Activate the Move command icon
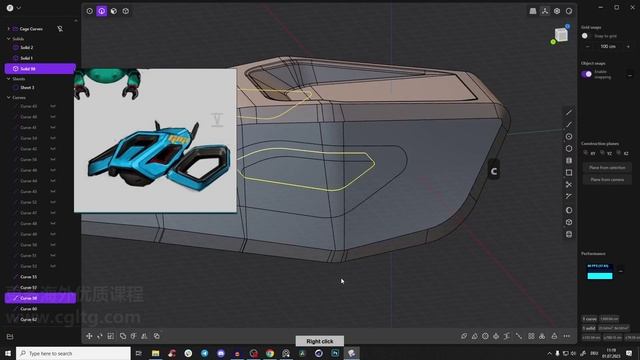640x360 pixels. pyautogui.click(x=89, y=336)
